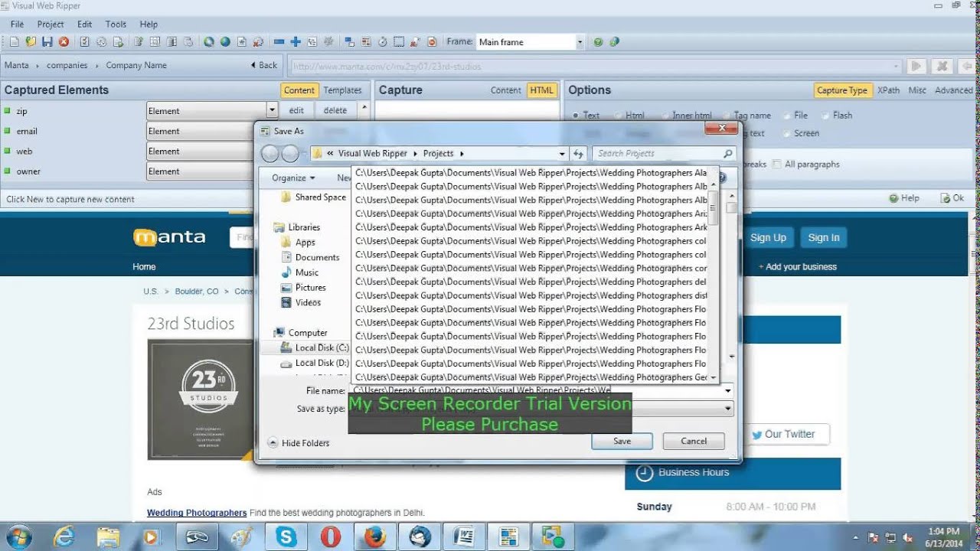Open the Edit menu
The image size is (980, 551).
(84, 24)
